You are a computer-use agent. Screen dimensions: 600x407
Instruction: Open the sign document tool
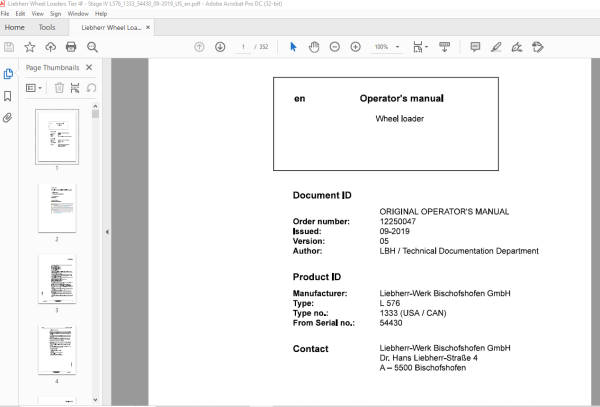517,47
